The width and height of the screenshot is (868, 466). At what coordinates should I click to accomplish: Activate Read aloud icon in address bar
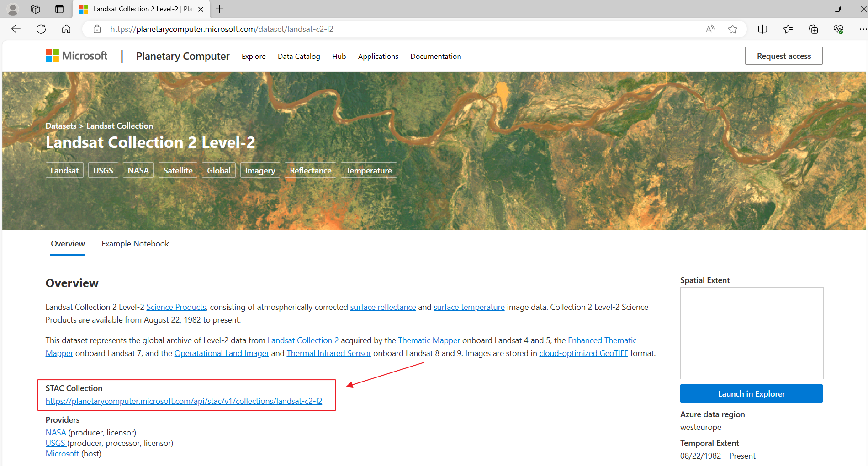point(710,29)
